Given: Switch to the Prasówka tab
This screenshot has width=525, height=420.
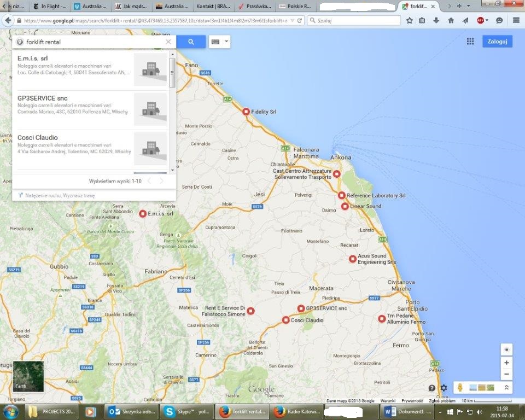Looking at the screenshot, I should pos(254,7).
